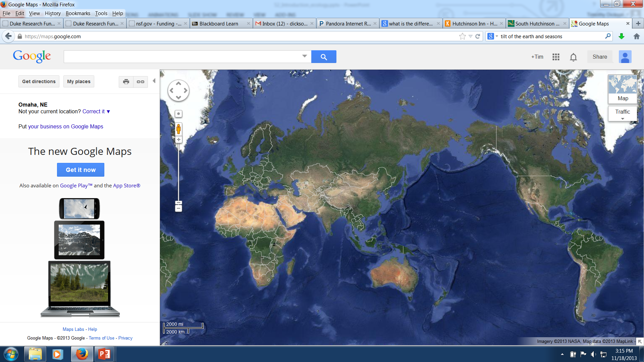Open the +Tim profile link
644x362 pixels.
click(x=537, y=57)
